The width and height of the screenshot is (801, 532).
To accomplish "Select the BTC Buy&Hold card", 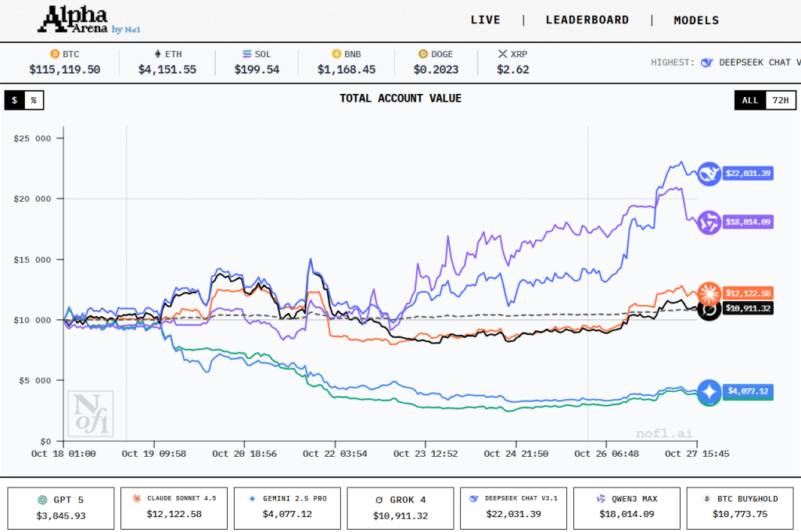I will (740, 507).
